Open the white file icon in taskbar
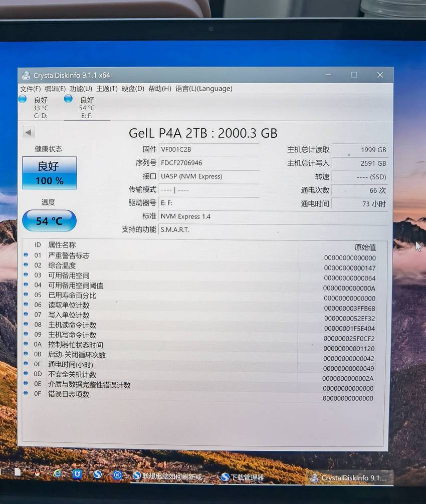Image resolution: width=426 pixels, height=504 pixels. [x=18, y=472]
